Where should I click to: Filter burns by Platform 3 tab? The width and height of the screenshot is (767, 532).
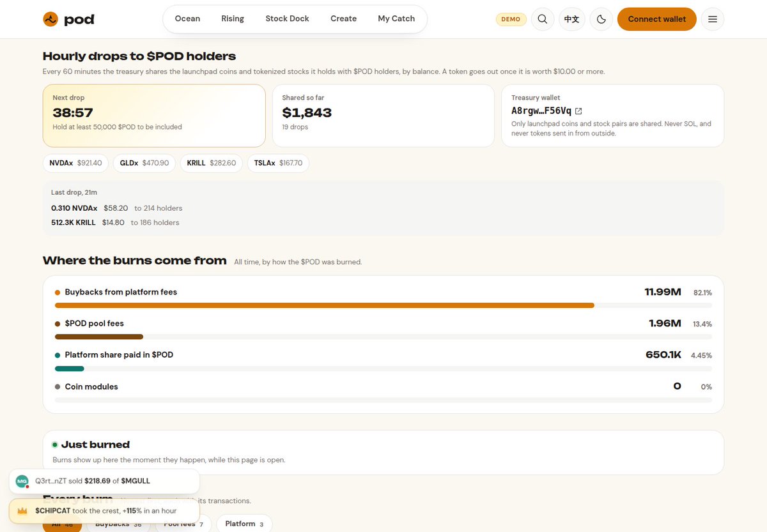(x=244, y=524)
